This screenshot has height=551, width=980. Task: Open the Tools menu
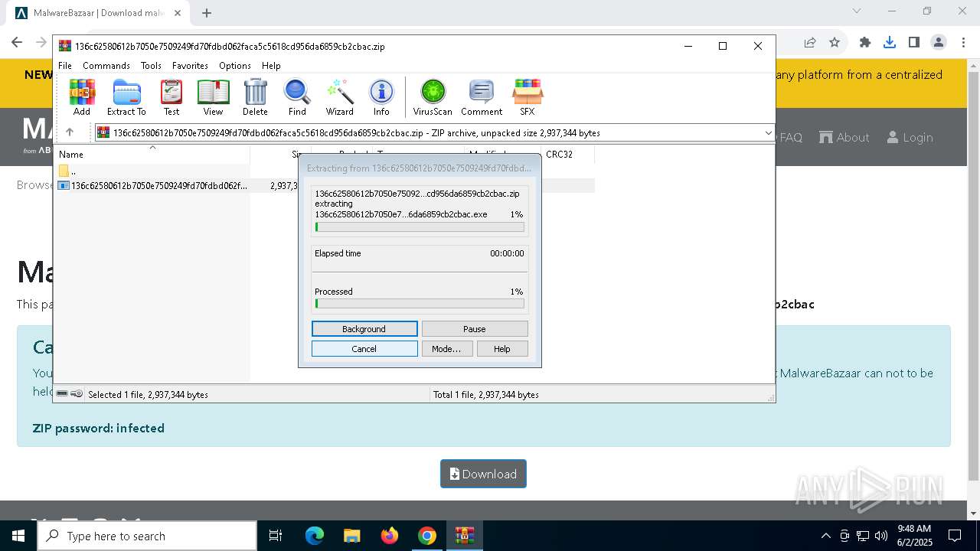pos(151,66)
